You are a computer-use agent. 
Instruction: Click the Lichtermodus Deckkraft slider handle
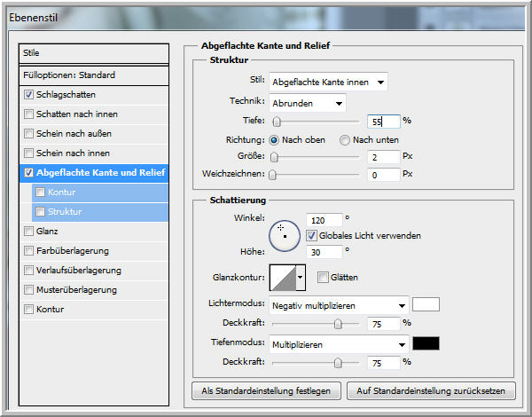(338, 324)
